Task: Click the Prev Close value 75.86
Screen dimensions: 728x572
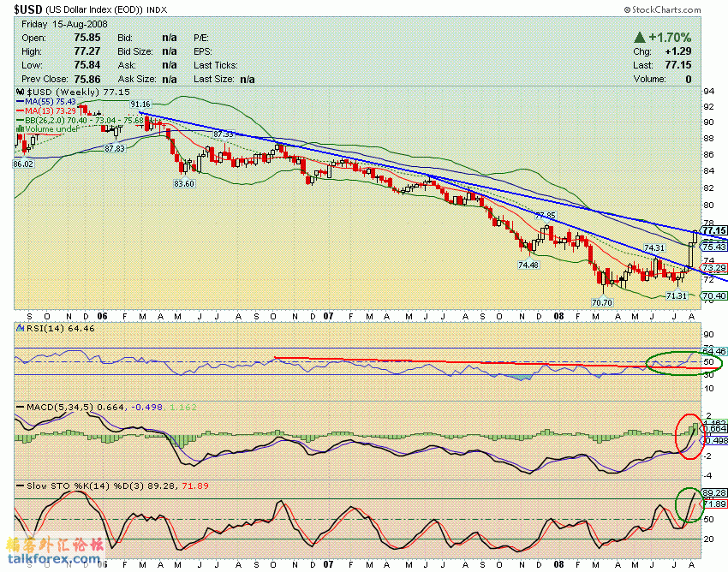Action: tap(87, 79)
